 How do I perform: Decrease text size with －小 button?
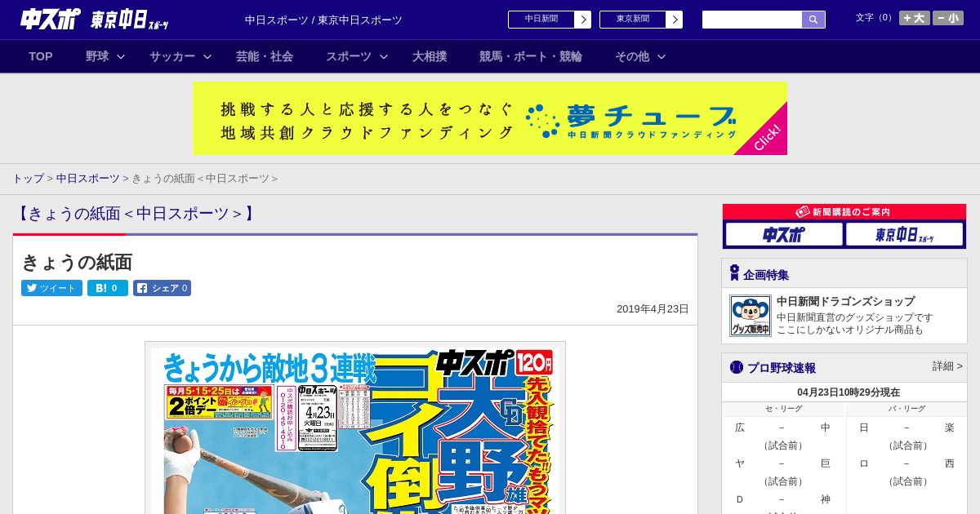pos(948,18)
